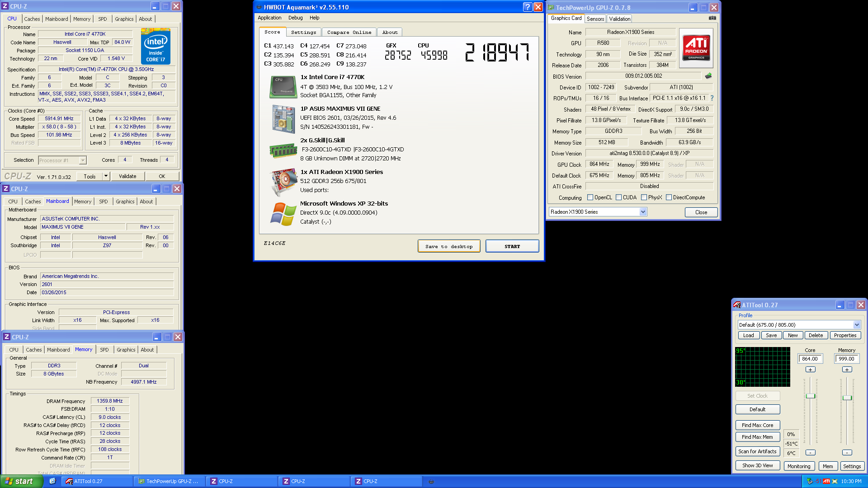The image size is (868, 488).
Task: Click the GPU-Z screenshot camera icon
Action: [x=712, y=18]
